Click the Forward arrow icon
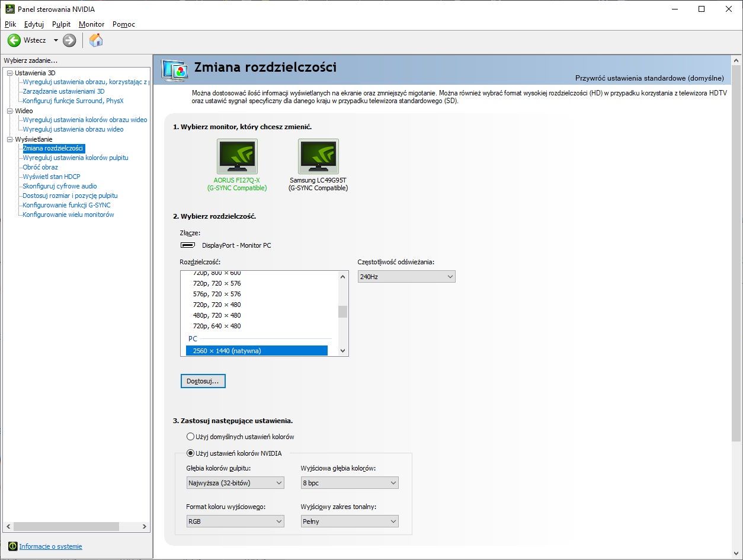This screenshot has width=743, height=560. 69,40
